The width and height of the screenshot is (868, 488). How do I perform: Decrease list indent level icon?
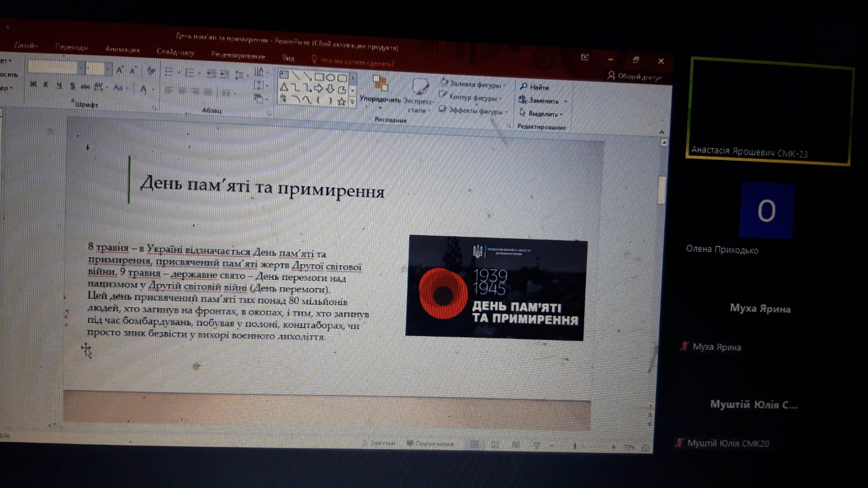pyautogui.click(x=211, y=74)
